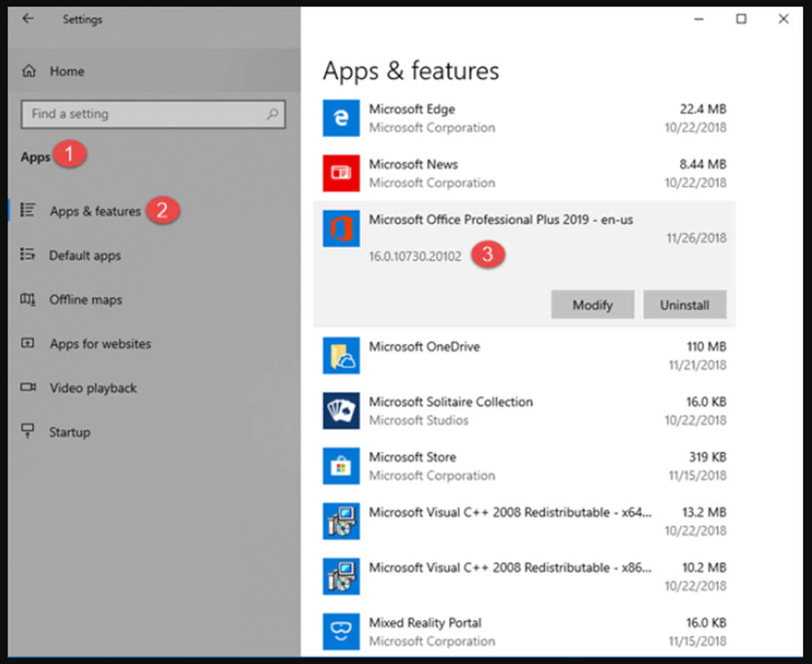Click the 8.44 MB size of News
The width and height of the screenshot is (812, 664).
click(x=703, y=164)
